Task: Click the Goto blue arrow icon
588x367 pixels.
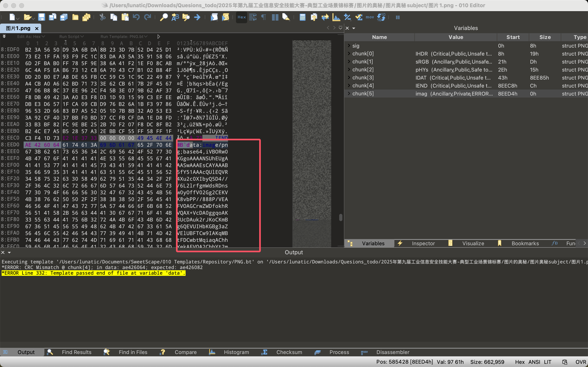Action: coord(197,17)
